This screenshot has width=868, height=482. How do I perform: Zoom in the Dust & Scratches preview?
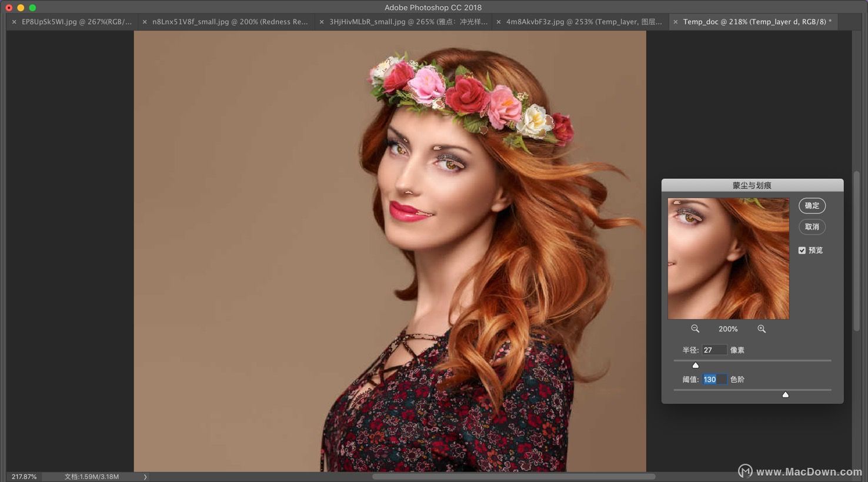tap(762, 329)
